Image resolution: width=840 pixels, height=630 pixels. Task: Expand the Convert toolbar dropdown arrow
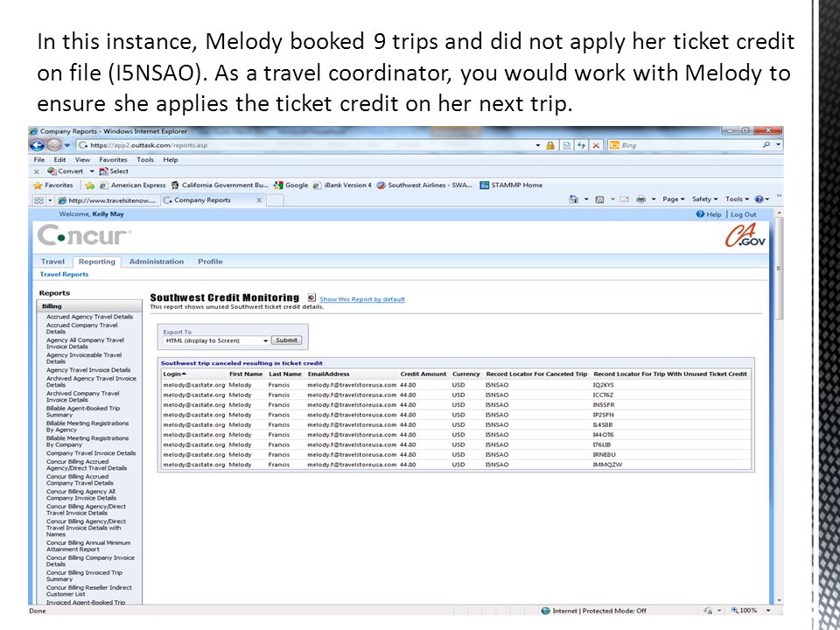[92, 171]
